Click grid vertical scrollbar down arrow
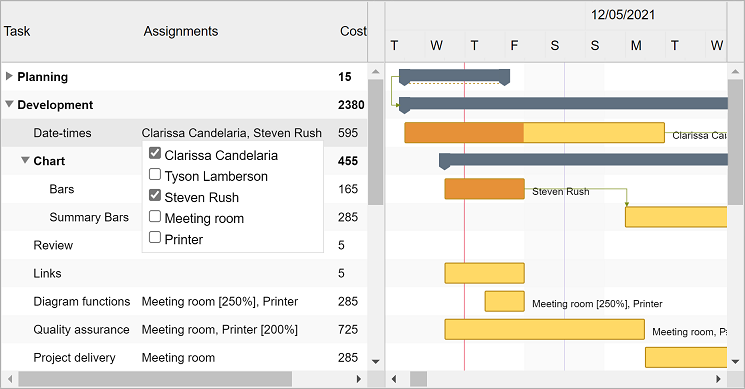The width and height of the screenshot is (745, 389). point(375,361)
